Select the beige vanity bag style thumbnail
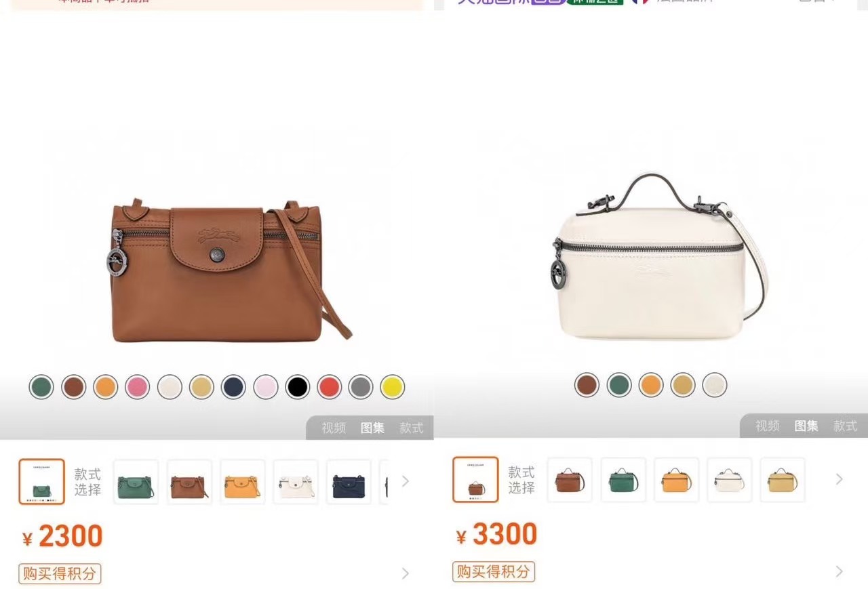Screen dimensions: 868x589 783,480
